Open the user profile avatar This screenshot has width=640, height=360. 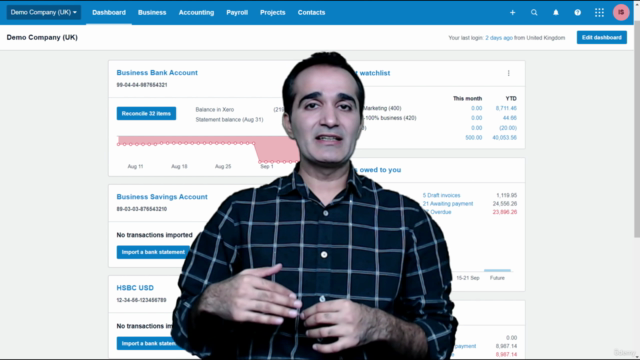621,12
